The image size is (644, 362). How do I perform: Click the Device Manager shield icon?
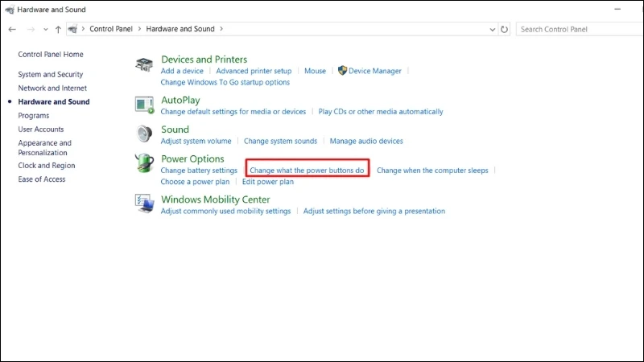pos(343,71)
